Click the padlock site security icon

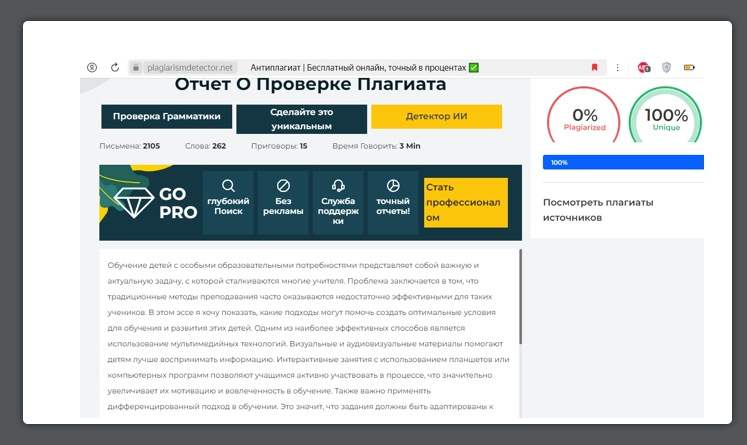coord(136,68)
